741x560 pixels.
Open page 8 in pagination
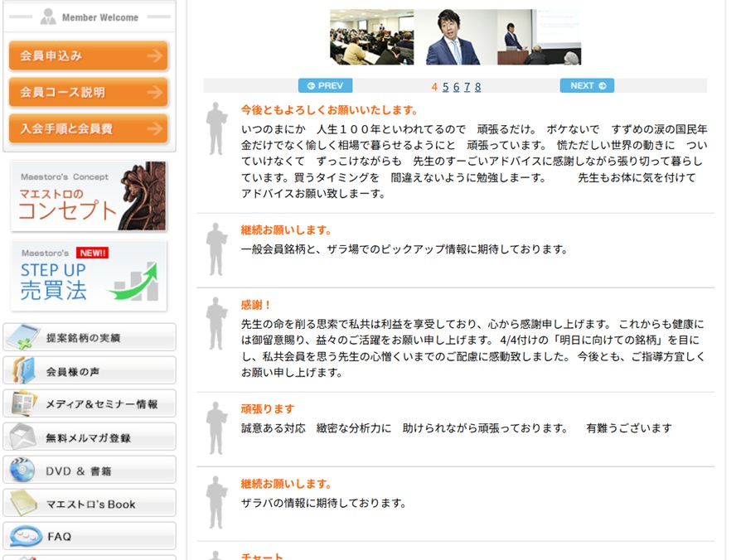pyautogui.click(x=477, y=87)
